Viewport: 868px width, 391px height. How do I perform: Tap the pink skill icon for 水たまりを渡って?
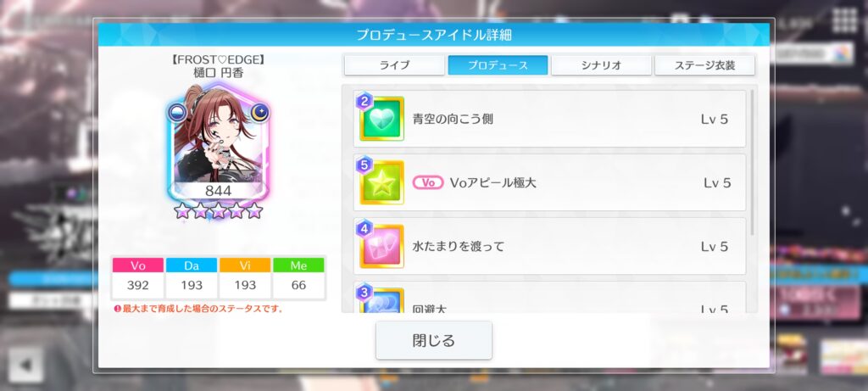click(x=381, y=246)
